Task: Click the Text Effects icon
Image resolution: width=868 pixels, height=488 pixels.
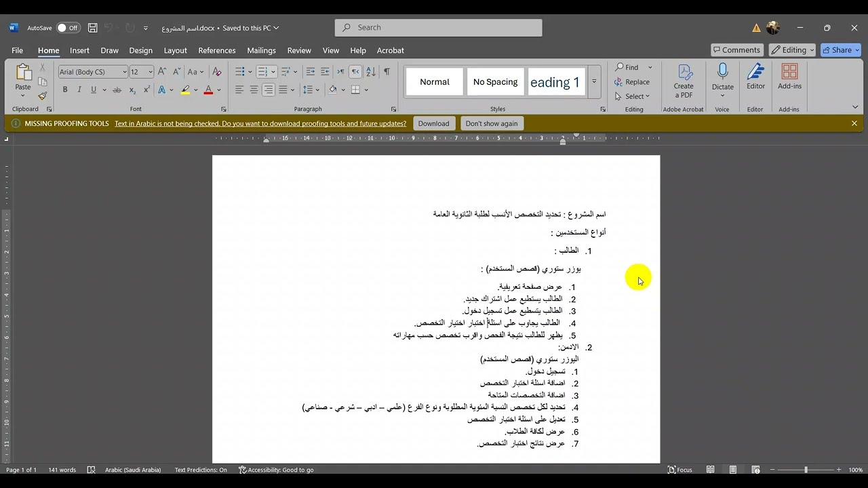Action: coord(161,89)
